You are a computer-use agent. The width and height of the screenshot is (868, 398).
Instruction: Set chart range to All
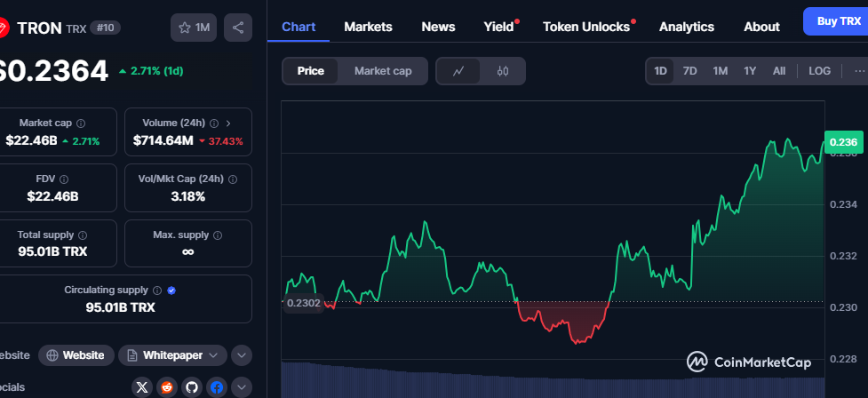(779, 71)
